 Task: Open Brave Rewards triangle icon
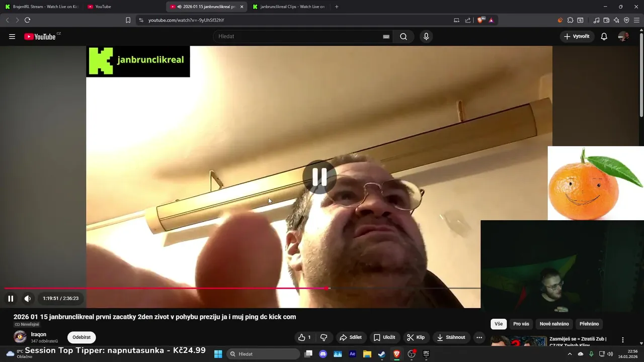pyautogui.click(x=491, y=20)
